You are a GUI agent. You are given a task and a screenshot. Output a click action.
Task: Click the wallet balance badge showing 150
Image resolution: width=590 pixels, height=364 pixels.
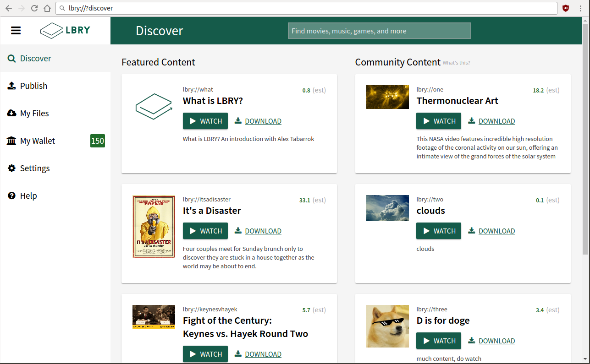pyautogui.click(x=97, y=141)
